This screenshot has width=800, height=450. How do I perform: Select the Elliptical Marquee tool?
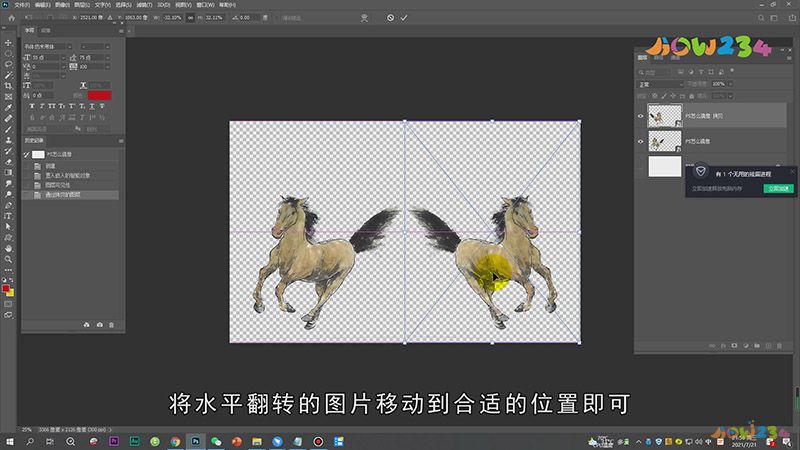click(x=8, y=54)
